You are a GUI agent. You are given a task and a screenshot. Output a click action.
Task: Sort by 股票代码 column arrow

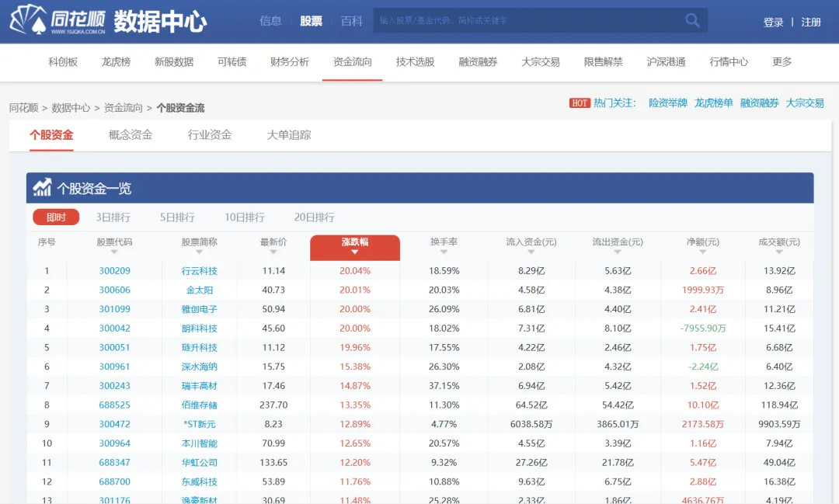pos(114,252)
